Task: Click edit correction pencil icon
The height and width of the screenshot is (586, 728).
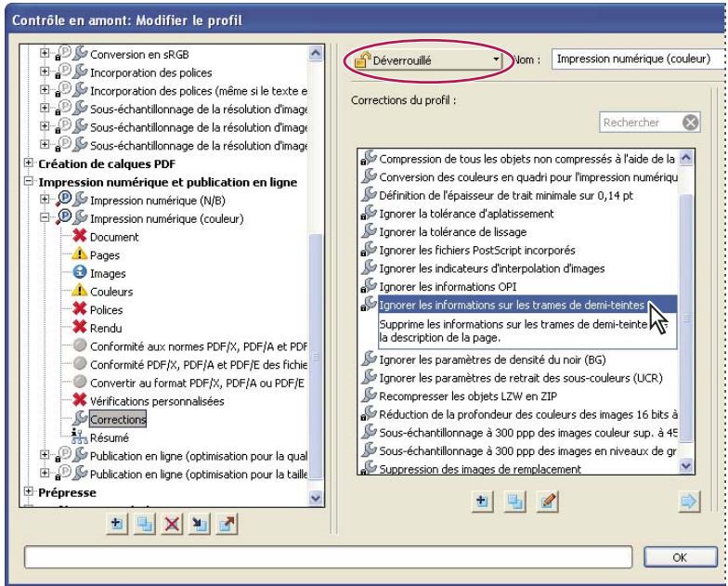Action: [x=548, y=501]
